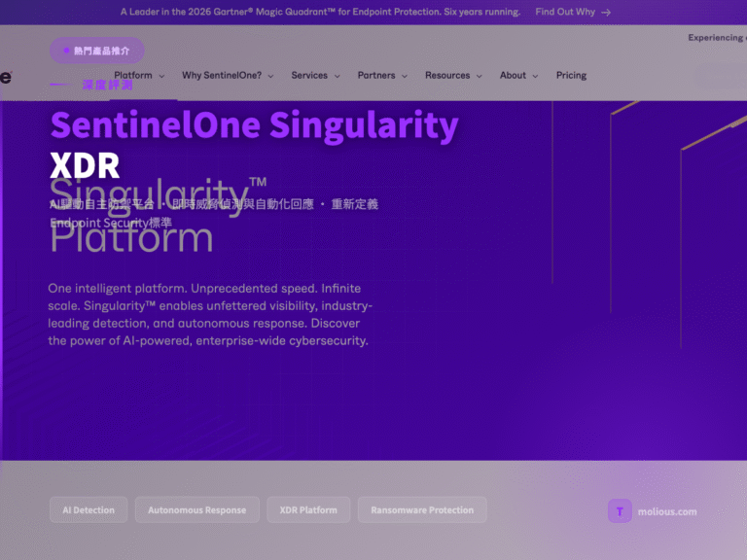Screen dimensions: 747x560
Task: Open the Resources navigation menu
Action: pyautogui.click(x=453, y=75)
